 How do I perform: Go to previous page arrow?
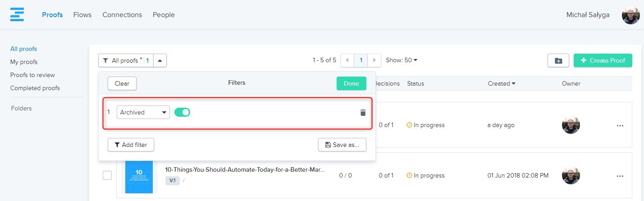coord(347,60)
